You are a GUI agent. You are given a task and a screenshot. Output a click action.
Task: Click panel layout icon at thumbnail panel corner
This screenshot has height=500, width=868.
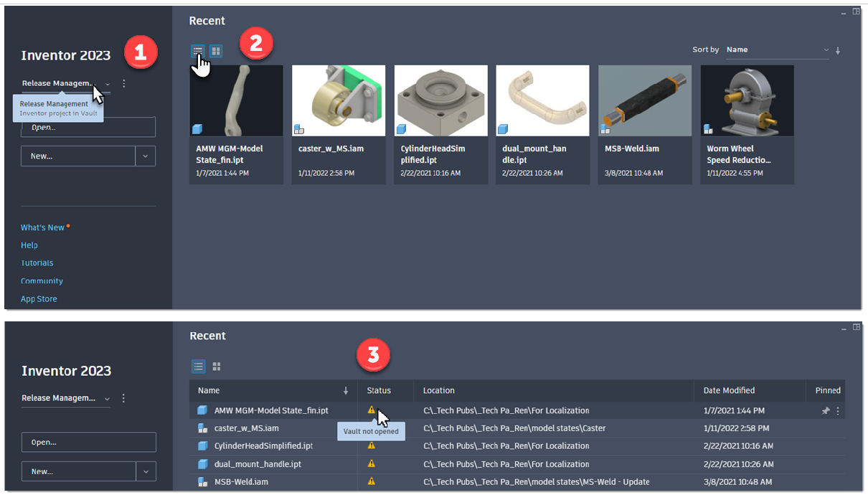pos(856,11)
